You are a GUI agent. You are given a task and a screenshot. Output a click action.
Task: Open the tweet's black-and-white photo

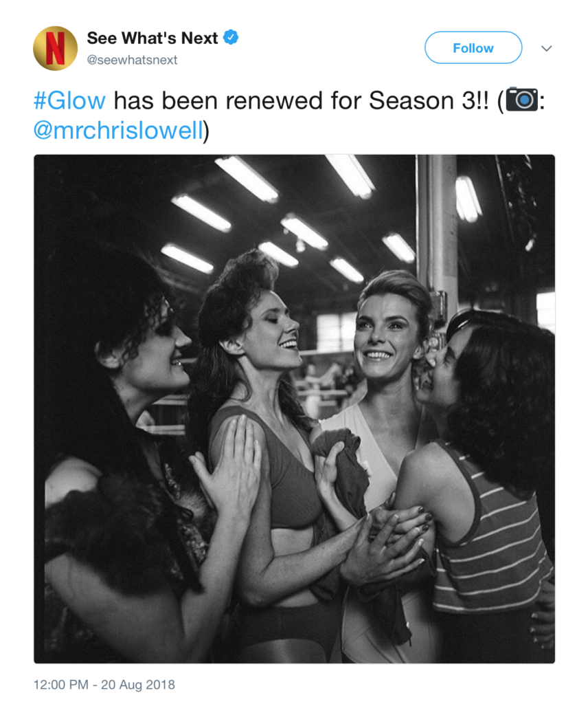(x=294, y=409)
